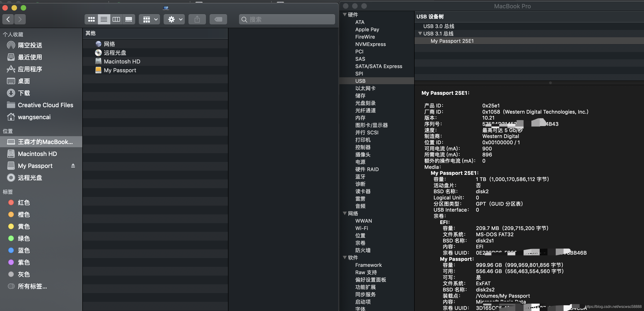Switch Finder to icon view
Screen dimensions: 644x311
click(91, 19)
